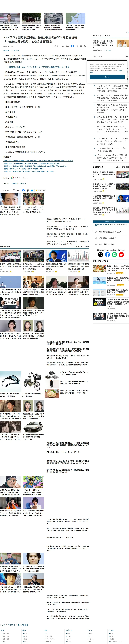Click the 台風10号 weather map thumbnail
This screenshot has height=644, width=129.
pyautogui.click(x=75, y=18)
